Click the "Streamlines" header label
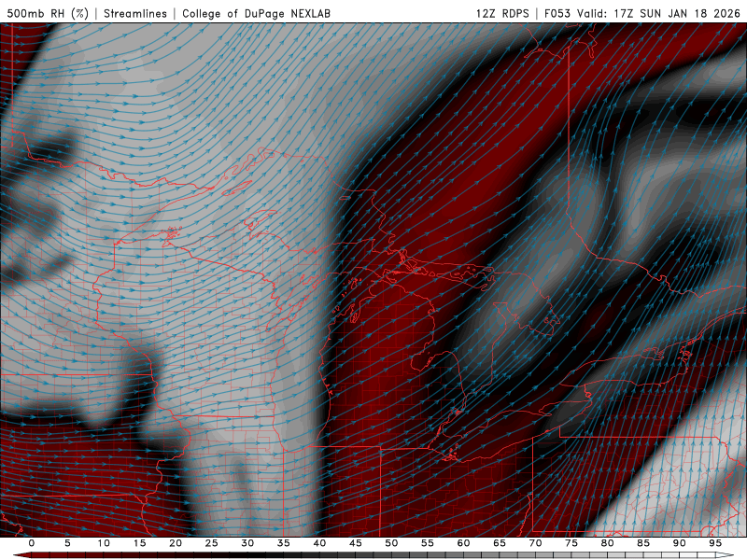The height and width of the screenshot is (560, 747). (135, 13)
